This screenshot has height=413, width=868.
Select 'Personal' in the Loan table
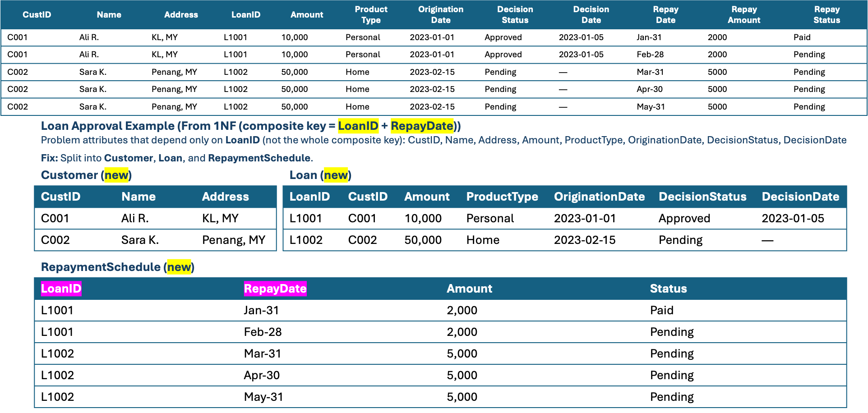click(490, 219)
